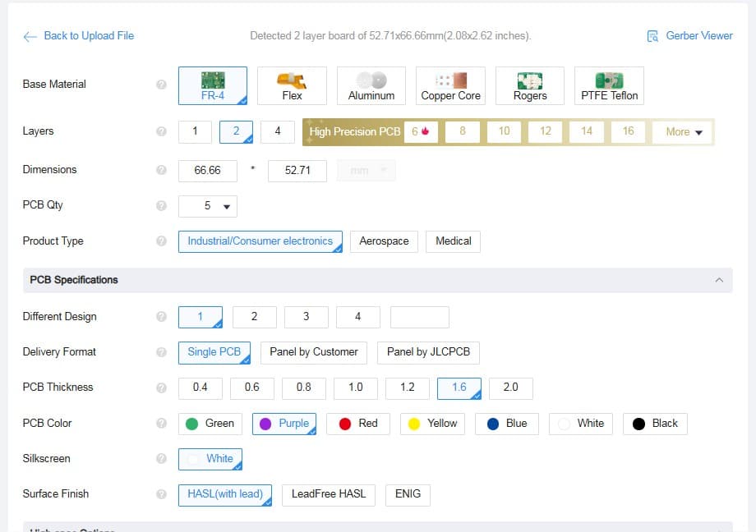Click help icon beside PCB Thickness
Image resolution: width=756 pixels, height=532 pixels.
pyautogui.click(x=162, y=388)
